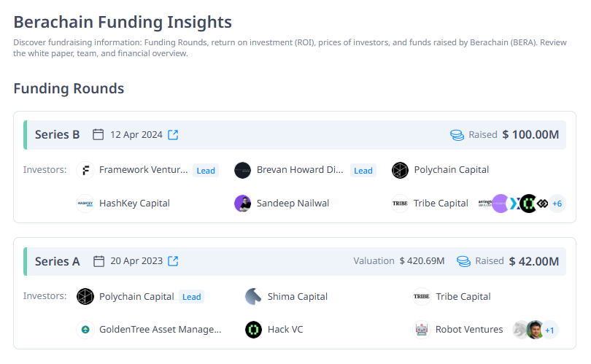Click the Brevan Howard Digital logo icon
Image resolution: width=591 pixels, height=364 pixels.
click(x=243, y=170)
